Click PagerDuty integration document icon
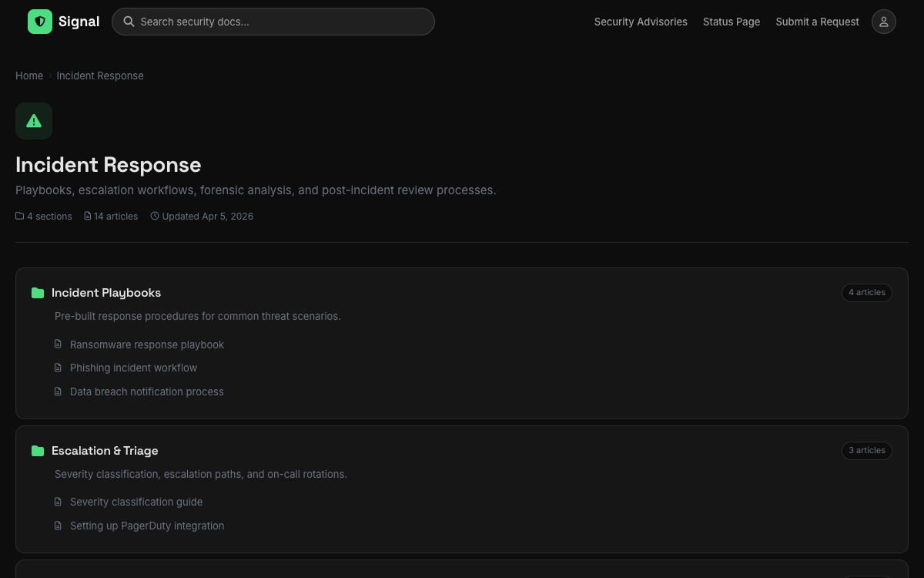 58,526
